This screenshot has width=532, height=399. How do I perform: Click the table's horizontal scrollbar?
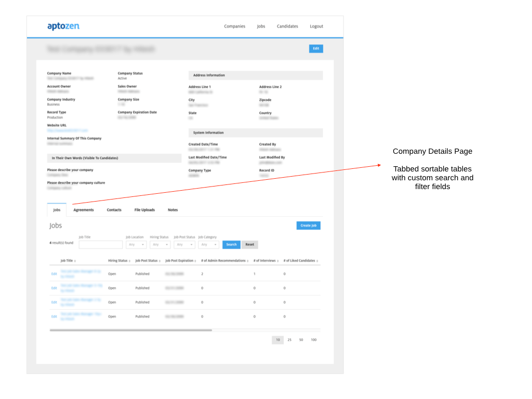[x=131, y=330]
